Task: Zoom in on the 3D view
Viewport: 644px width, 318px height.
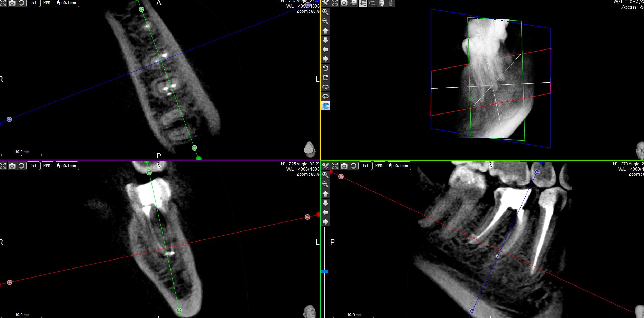Action: pyautogui.click(x=325, y=12)
